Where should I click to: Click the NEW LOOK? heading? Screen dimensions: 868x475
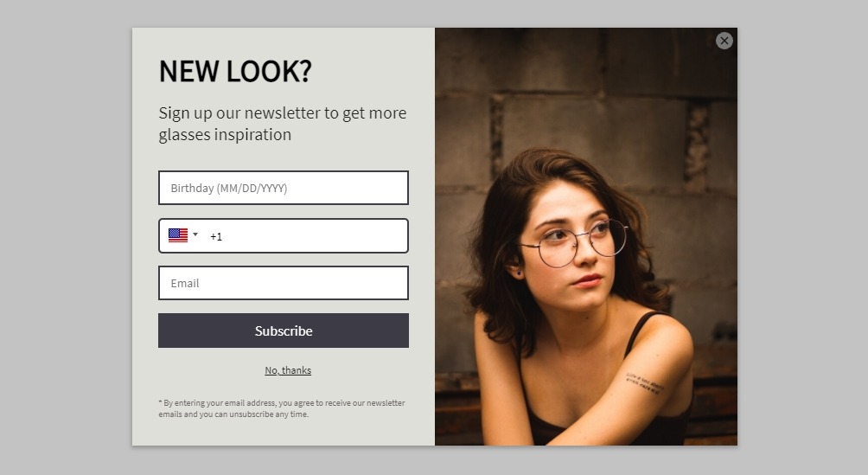pos(235,72)
